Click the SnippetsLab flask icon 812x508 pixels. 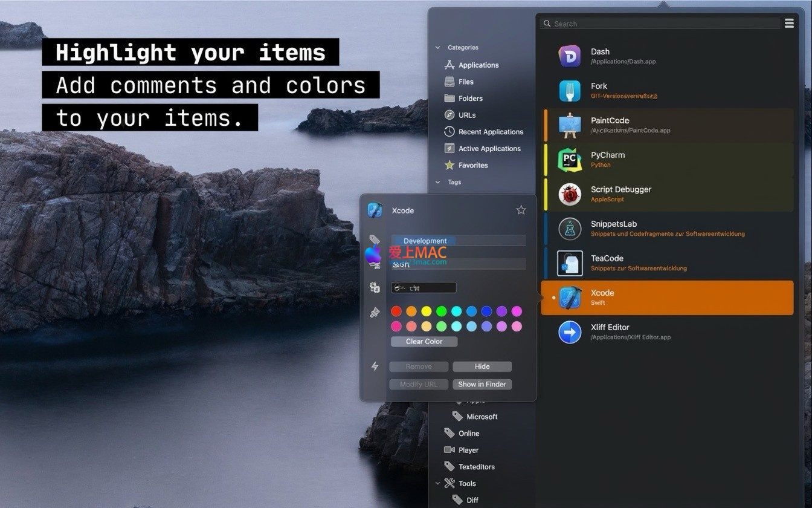(569, 229)
